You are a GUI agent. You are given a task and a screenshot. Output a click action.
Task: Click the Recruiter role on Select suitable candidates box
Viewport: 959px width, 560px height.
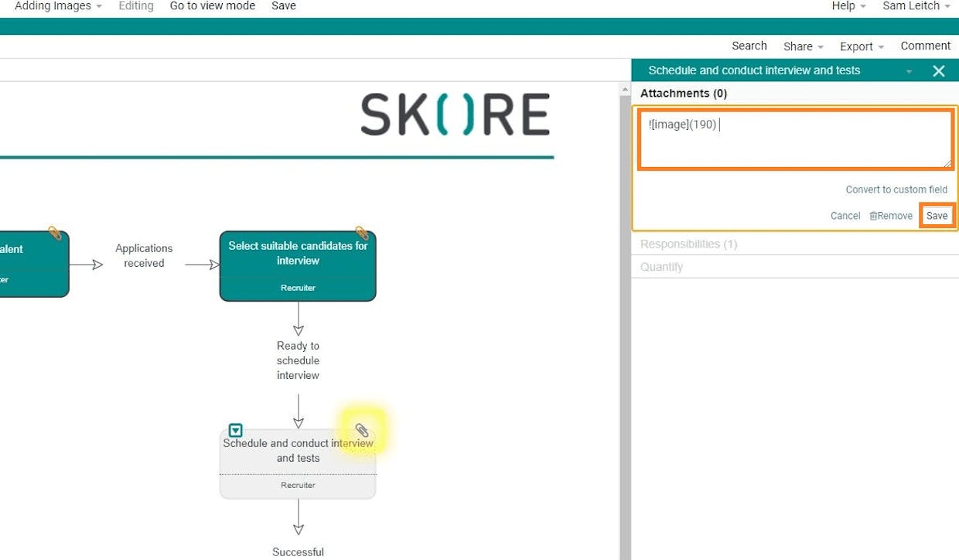[x=298, y=288]
